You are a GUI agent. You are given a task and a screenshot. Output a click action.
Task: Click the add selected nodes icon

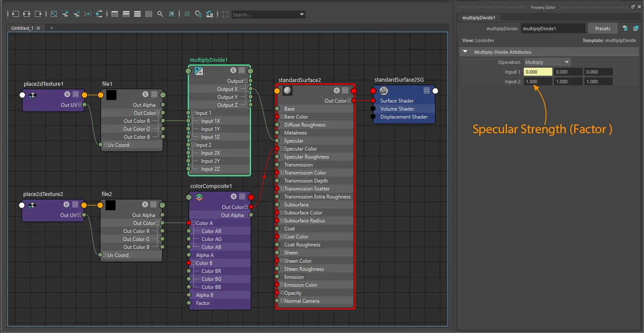[65, 14]
